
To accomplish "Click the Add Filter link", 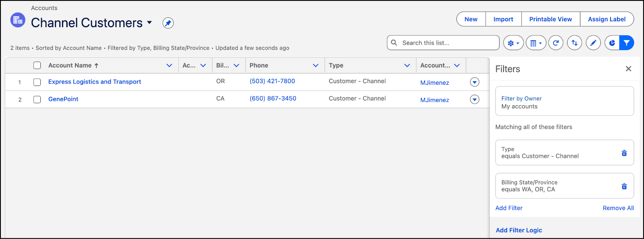I will [509, 208].
